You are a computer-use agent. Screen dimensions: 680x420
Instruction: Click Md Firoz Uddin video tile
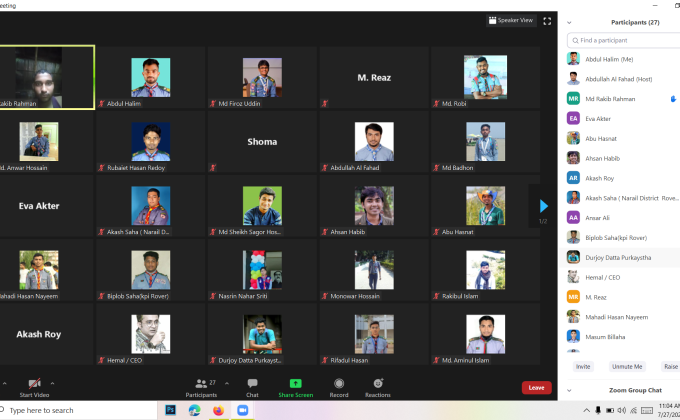(x=262, y=77)
